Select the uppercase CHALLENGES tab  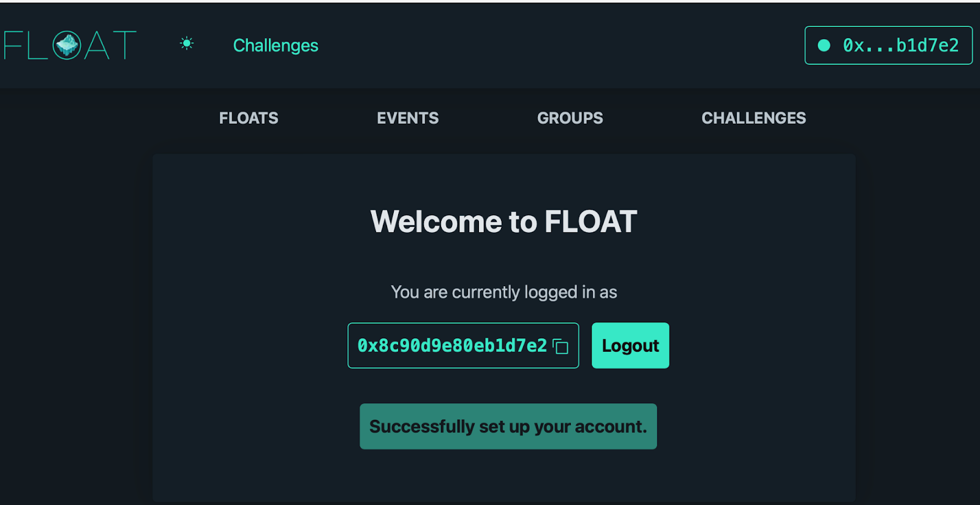pos(753,118)
